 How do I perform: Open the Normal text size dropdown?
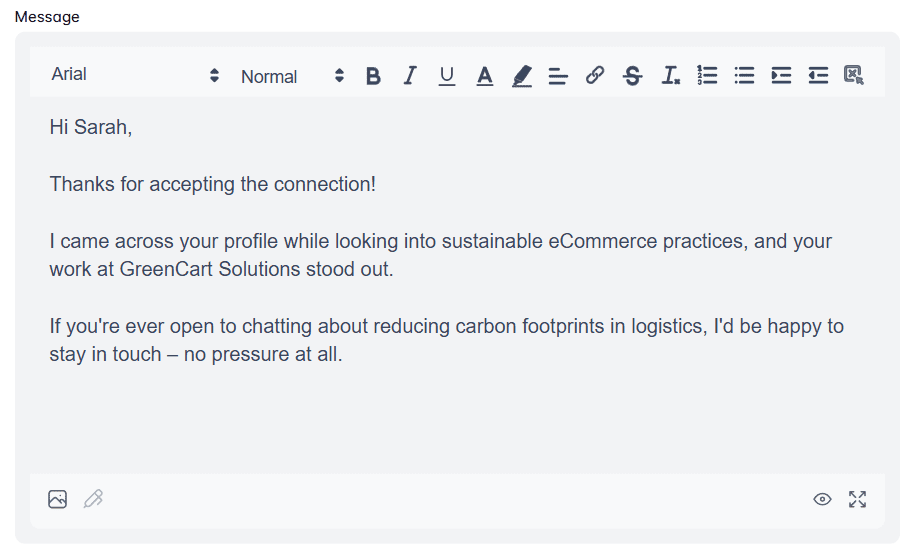tap(293, 76)
